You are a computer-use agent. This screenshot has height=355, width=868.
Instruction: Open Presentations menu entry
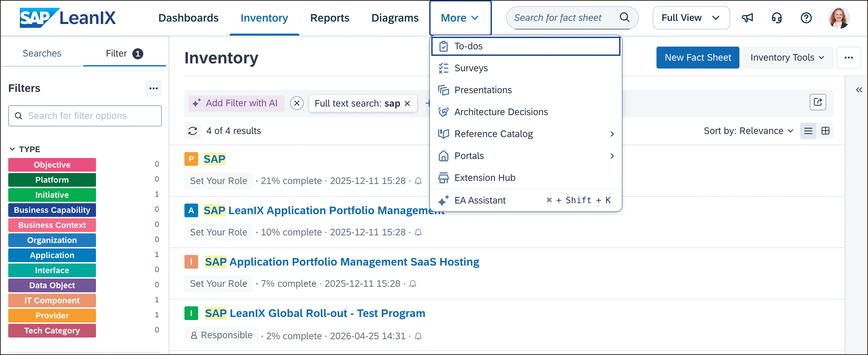pos(526,90)
